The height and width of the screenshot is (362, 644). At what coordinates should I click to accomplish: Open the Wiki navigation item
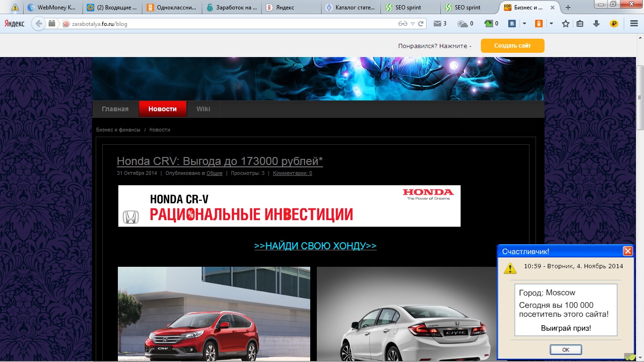(203, 109)
